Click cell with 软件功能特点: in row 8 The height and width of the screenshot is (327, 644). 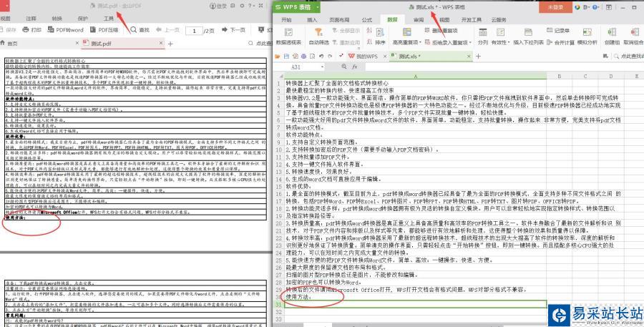415,135
